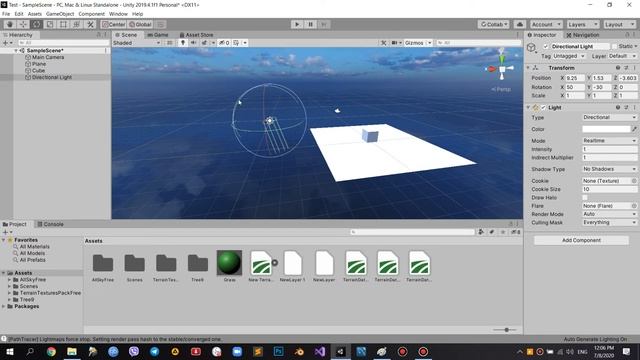This screenshot has width=640, height=360.
Task: Select Plane in Hierarchy
Action: 39,64
